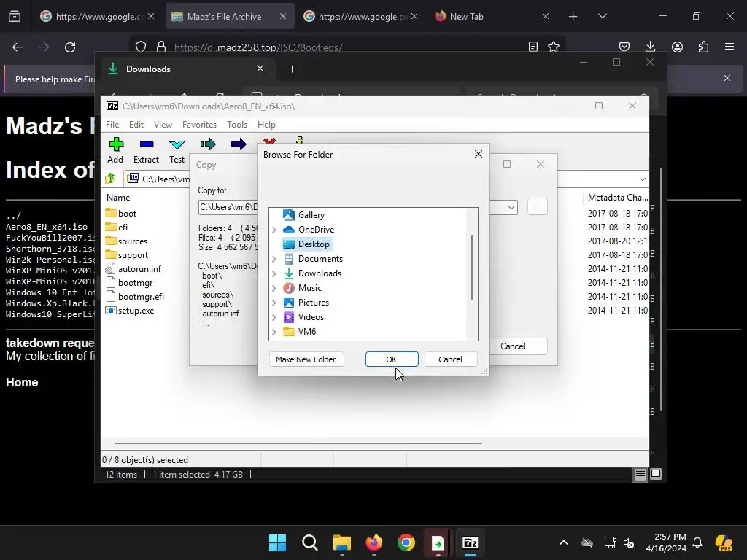Open the Edit menu in 7-Zip
This screenshot has width=747, height=560.
(x=136, y=124)
